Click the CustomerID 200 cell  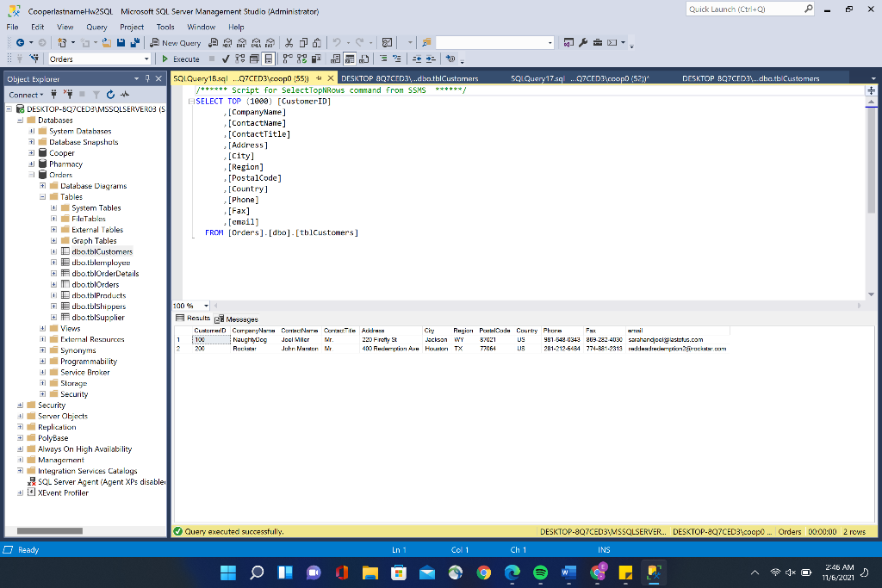pyautogui.click(x=211, y=349)
